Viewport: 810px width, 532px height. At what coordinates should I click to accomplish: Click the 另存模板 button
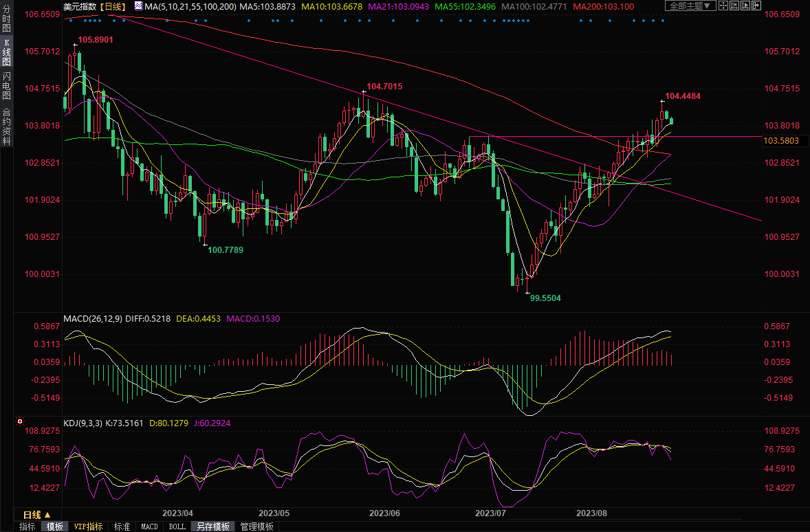tap(212, 527)
